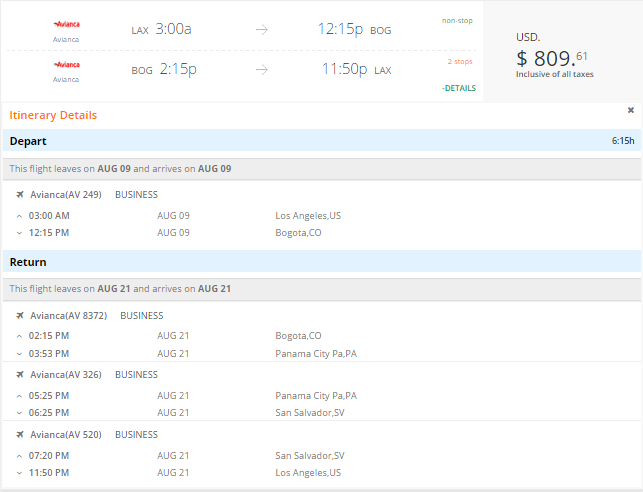Click Avianca(AV 326) flight number
The height and width of the screenshot is (492, 643).
[66, 374]
